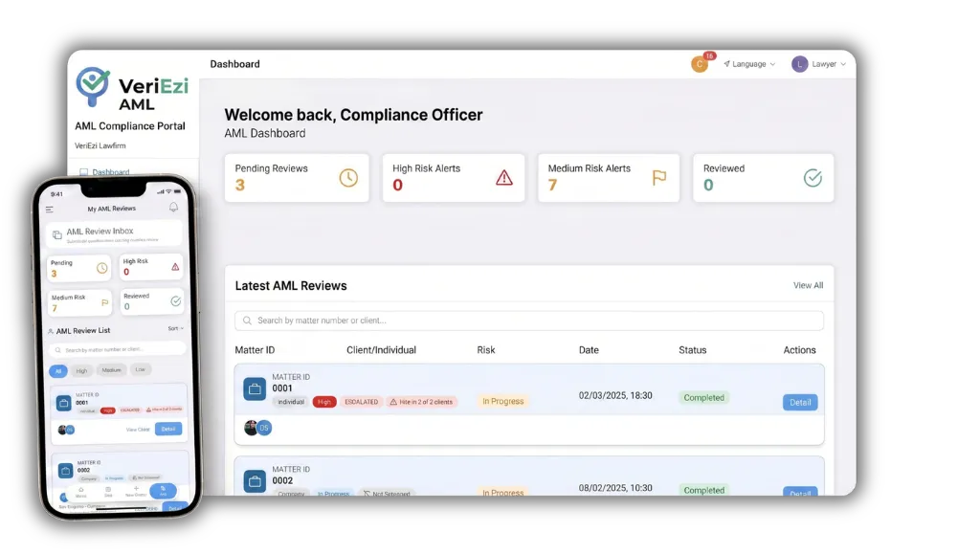Image resolution: width=980 pixels, height=554 pixels.
Task: Click briefcase icon for matter 0002 in dashboard
Action: (255, 481)
